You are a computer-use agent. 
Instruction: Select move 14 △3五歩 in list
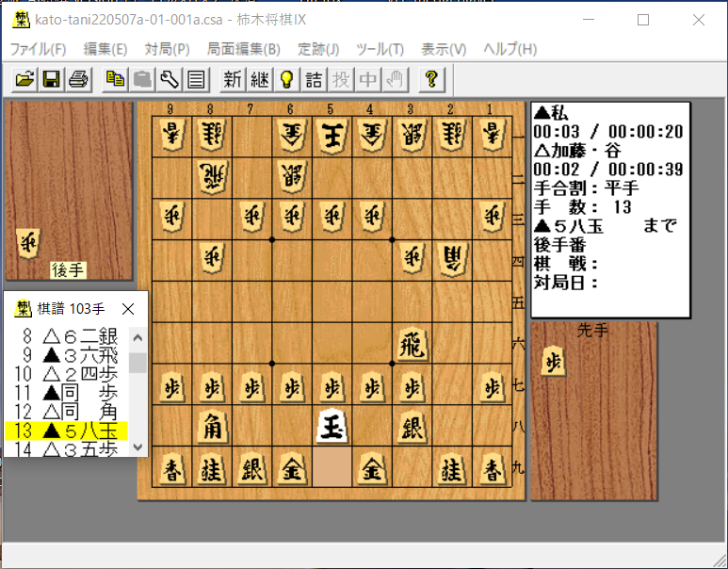(66, 448)
